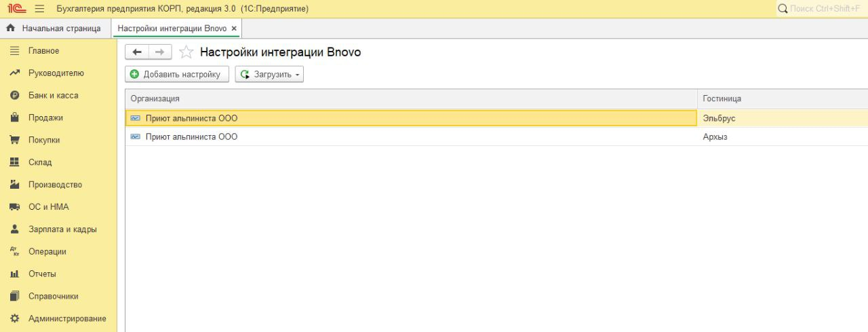868x332 pixels.
Task: Click the Производство factory icon
Action: pyautogui.click(x=14, y=185)
